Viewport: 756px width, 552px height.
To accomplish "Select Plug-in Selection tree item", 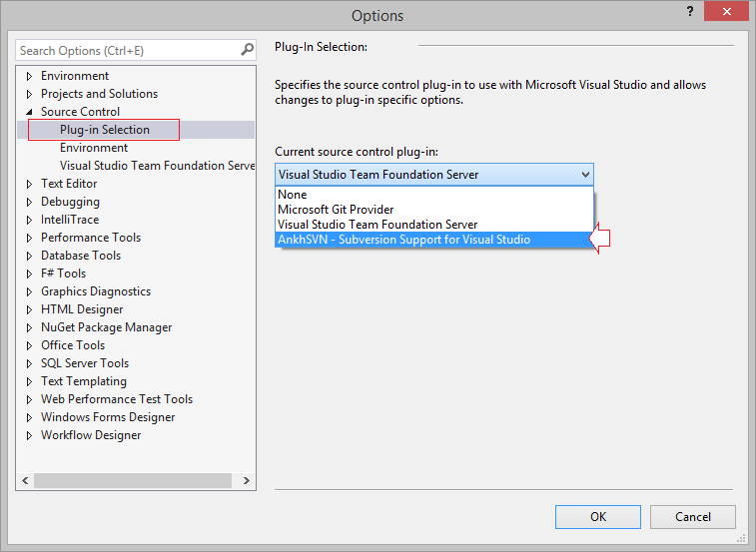I will [x=105, y=130].
